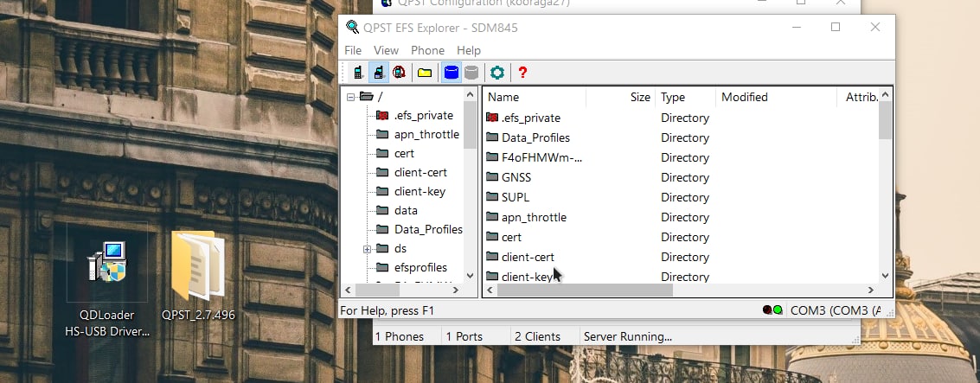980x383 pixels.
Task: Click the red reset phone toolbar icon
Action: click(400, 73)
